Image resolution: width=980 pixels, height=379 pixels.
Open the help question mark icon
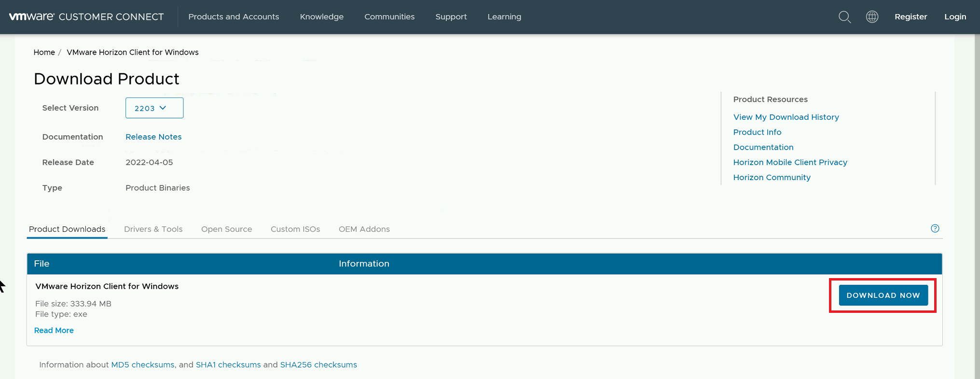935,228
